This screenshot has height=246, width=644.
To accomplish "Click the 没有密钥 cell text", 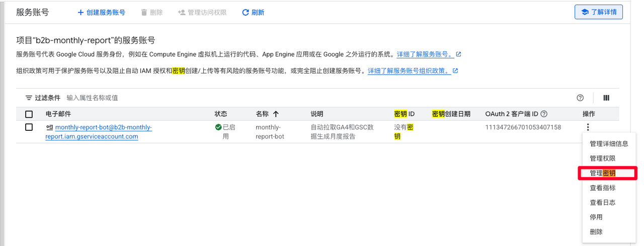I will coord(404,132).
